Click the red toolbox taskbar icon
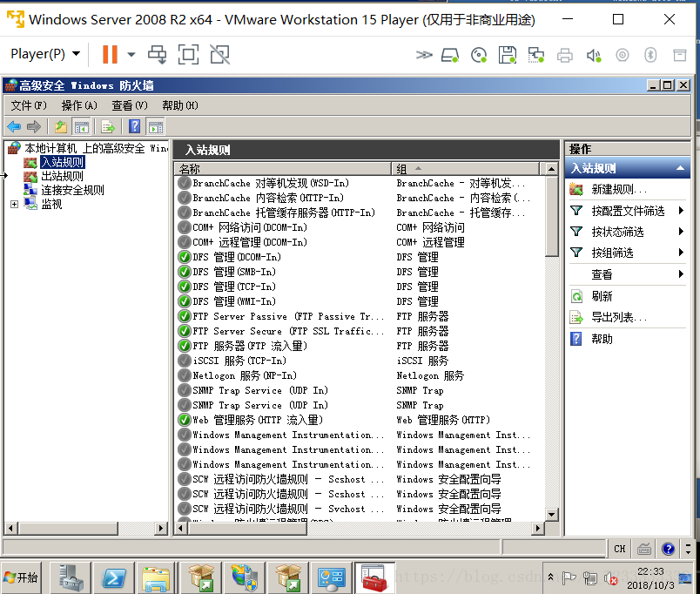The height and width of the screenshot is (594, 700). click(x=374, y=578)
